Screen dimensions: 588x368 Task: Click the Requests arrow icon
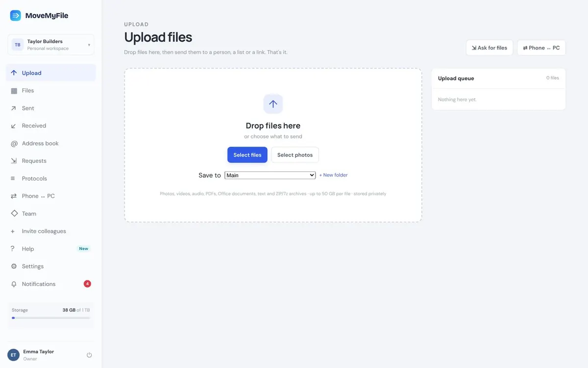[14, 161]
